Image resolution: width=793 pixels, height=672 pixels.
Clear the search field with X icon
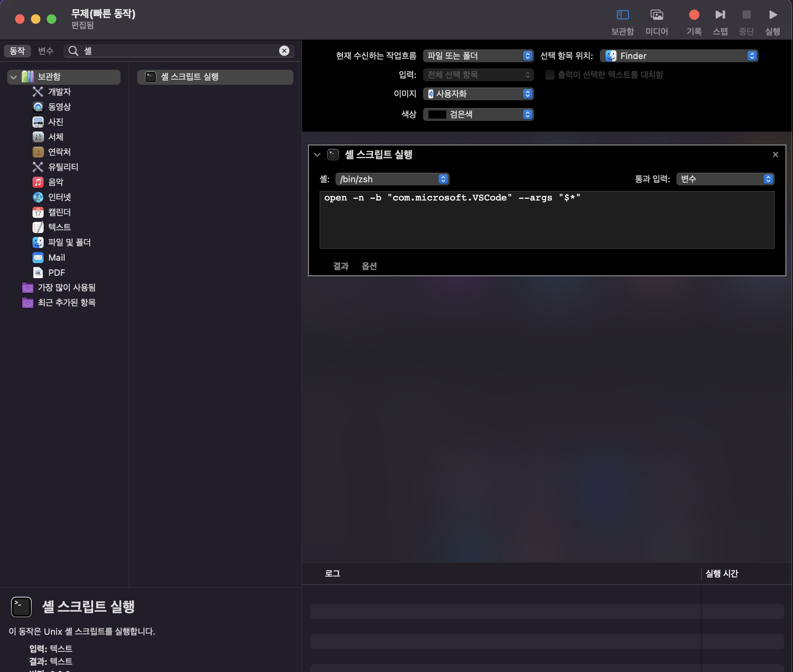click(284, 51)
